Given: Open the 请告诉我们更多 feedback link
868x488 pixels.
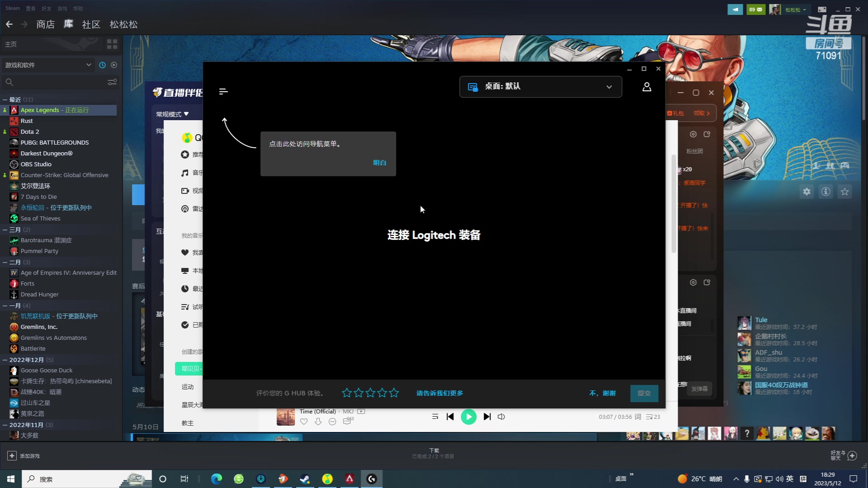Looking at the screenshot, I should point(440,393).
